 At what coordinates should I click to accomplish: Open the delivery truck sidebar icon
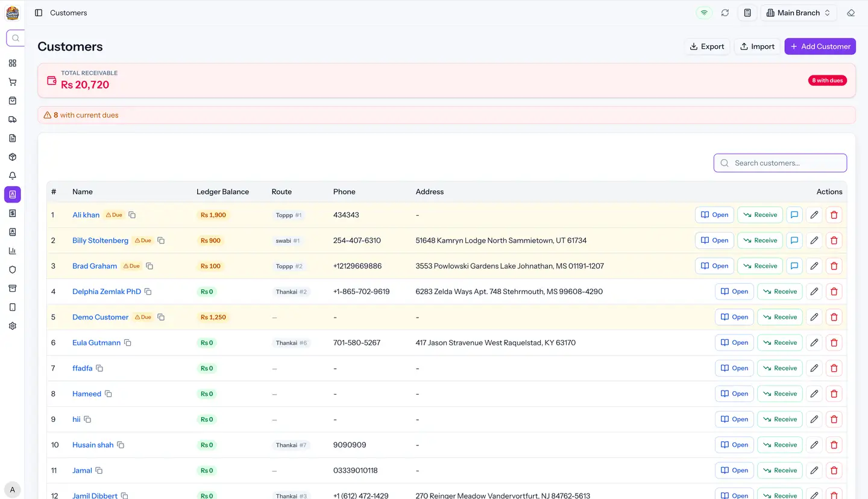(12, 119)
